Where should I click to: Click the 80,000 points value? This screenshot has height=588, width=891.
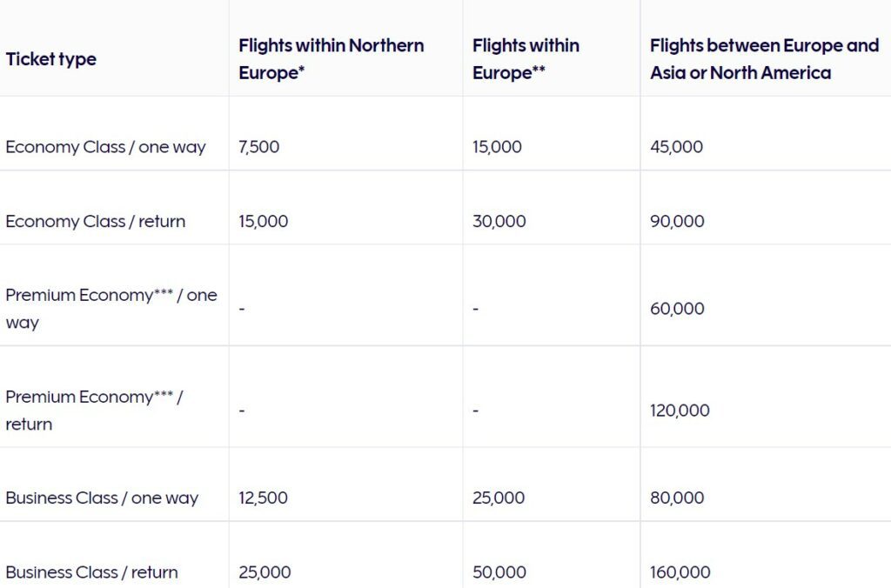pyautogui.click(x=677, y=498)
